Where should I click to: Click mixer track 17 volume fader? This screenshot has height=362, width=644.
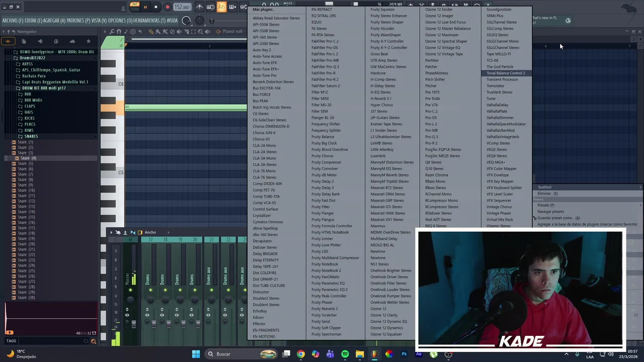(154, 325)
